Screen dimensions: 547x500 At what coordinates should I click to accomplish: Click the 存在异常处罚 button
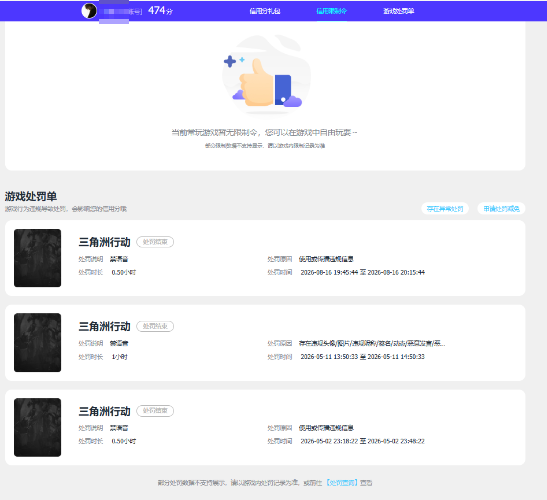pos(445,209)
